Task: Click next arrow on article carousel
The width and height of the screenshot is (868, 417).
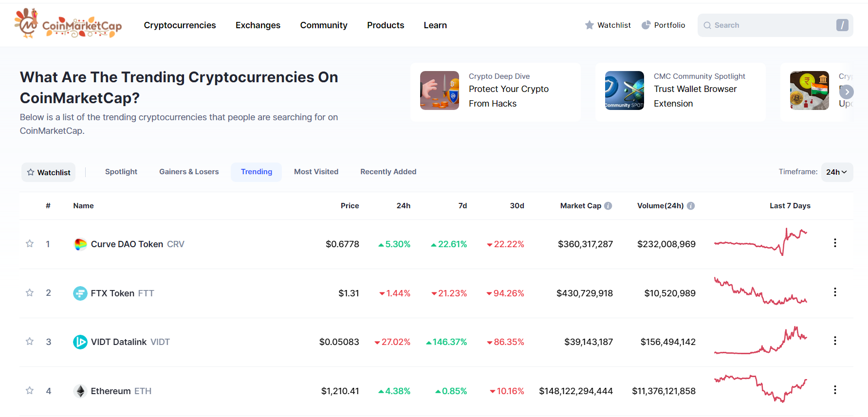Action: click(847, 92)
